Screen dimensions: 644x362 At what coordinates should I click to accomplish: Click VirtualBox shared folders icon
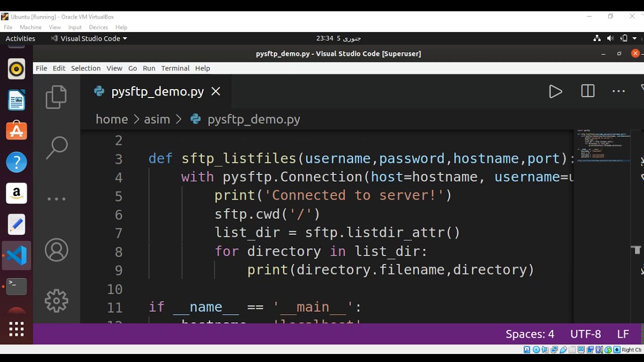pos(572,350)
